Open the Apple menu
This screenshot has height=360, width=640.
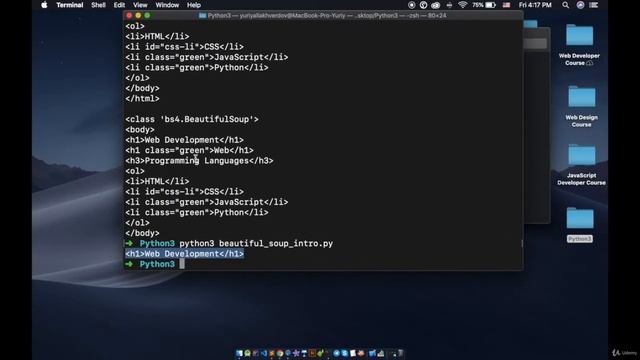click(x=44, y=5)
